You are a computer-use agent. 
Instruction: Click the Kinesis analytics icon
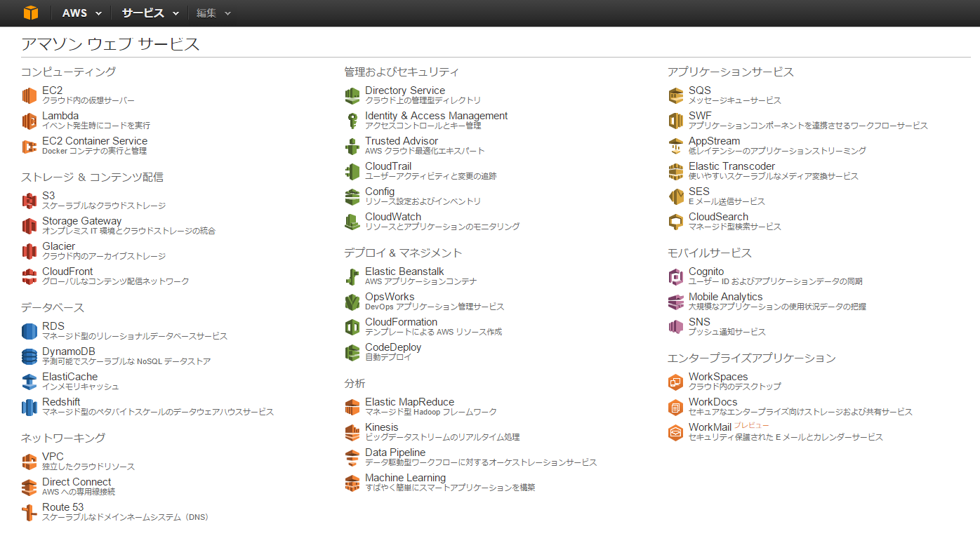[x=352, y=431]
